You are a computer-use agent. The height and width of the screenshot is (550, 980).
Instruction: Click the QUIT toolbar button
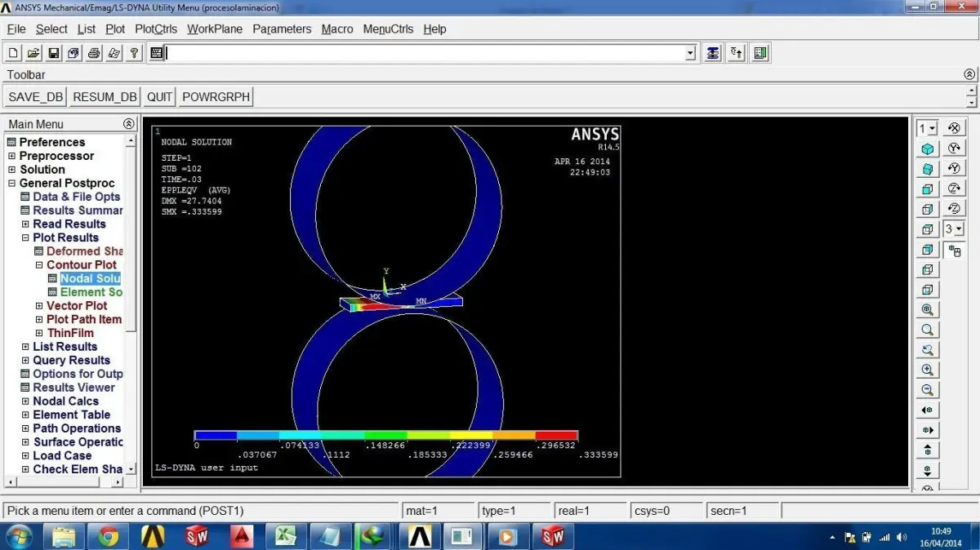[x=159, y=97]
